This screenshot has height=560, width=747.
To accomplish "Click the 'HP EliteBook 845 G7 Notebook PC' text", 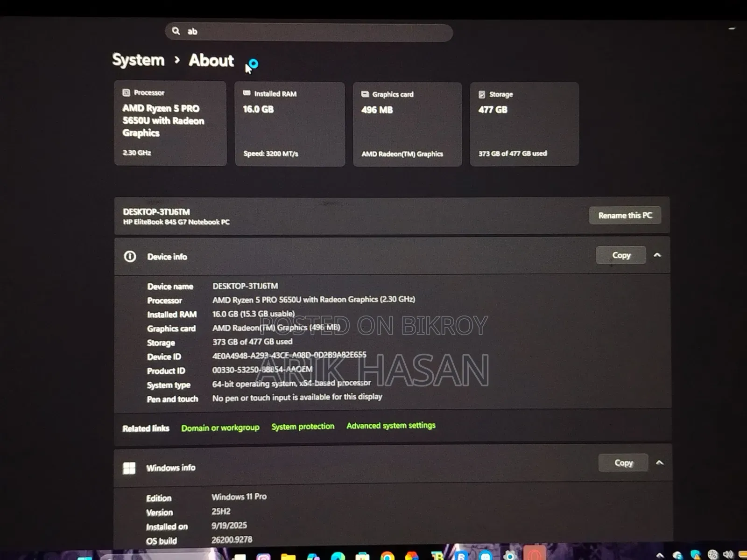I will pos(176,222).
